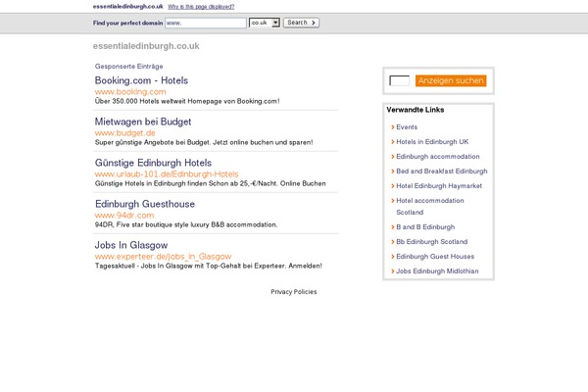Image resolution: width=588 pixels, height=392 pixels.
Task: Open the Edinburgh Guesthouse ad title
Action: [x=145, y=204]
